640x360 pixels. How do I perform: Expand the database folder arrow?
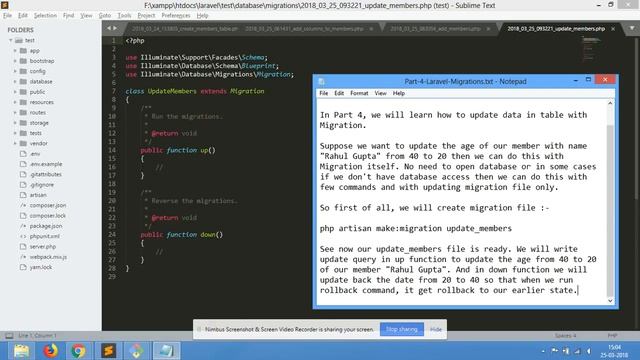pyautogui.click(x=15, y=82)
